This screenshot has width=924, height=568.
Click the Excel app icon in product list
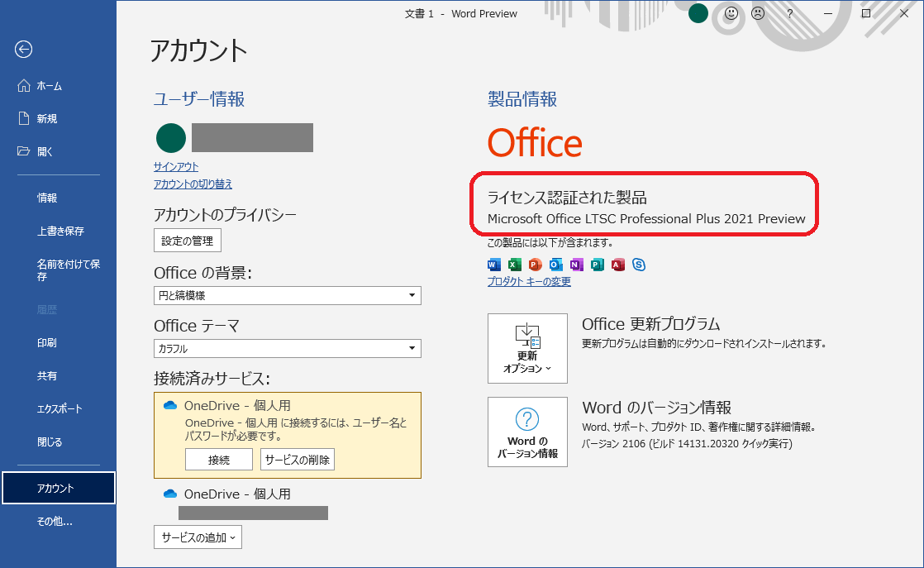tap(515, 265)
